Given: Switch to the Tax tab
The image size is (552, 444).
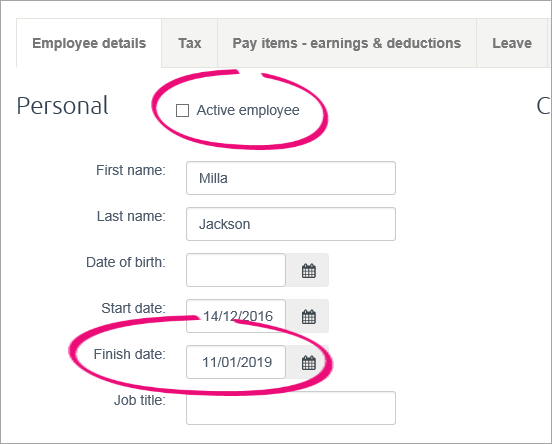Looking at the screenshot, I should tap(190, 43).
